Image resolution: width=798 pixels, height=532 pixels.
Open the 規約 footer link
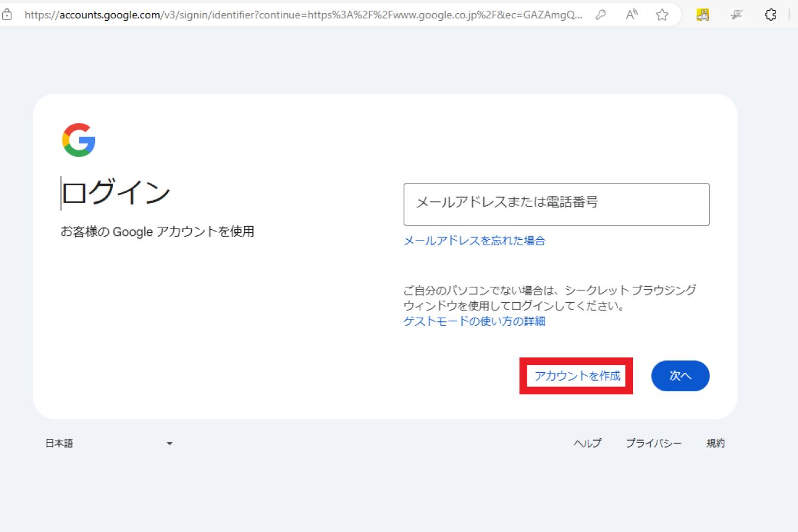point(715,443)
